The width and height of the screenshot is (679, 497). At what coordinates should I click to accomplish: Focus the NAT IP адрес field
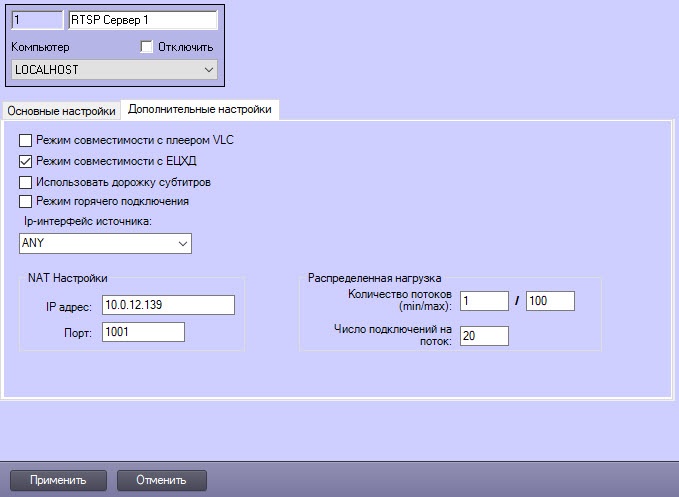click(168, 305)
